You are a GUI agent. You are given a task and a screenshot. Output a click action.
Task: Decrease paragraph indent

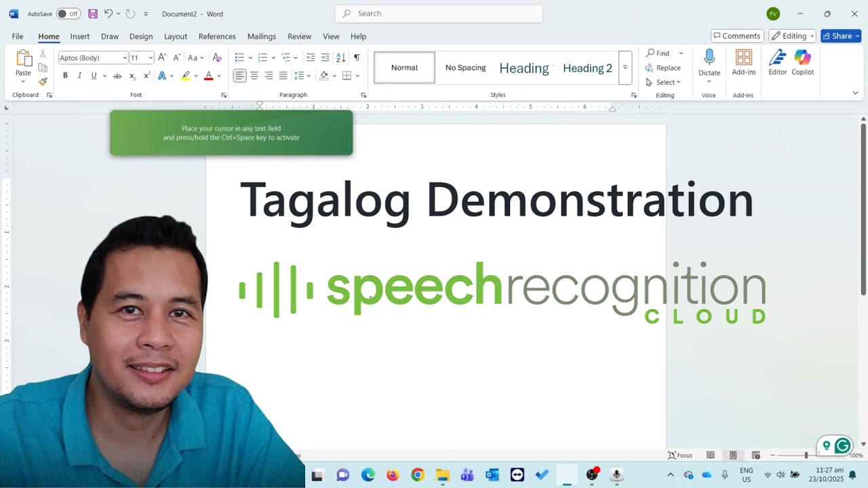tap(311, 58)
